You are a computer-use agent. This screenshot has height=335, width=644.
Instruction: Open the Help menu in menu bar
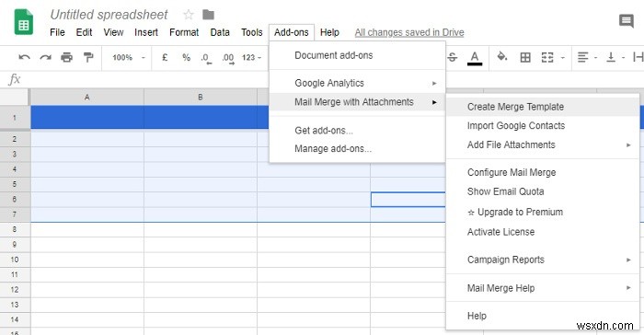[329, 32]
